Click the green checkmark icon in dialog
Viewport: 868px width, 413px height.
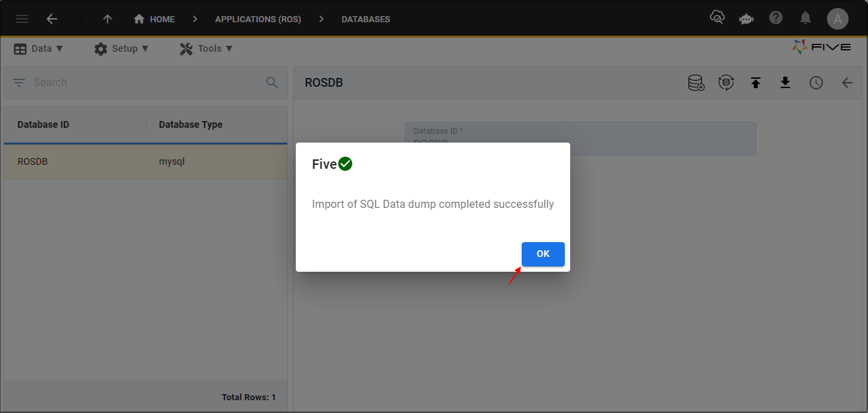(x=345, y=163)
